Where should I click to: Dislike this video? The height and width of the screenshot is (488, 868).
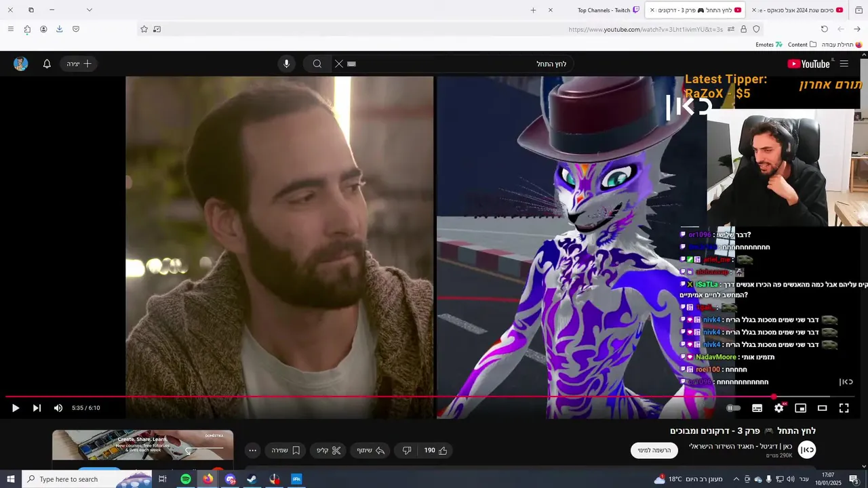[x=407, y=450]
